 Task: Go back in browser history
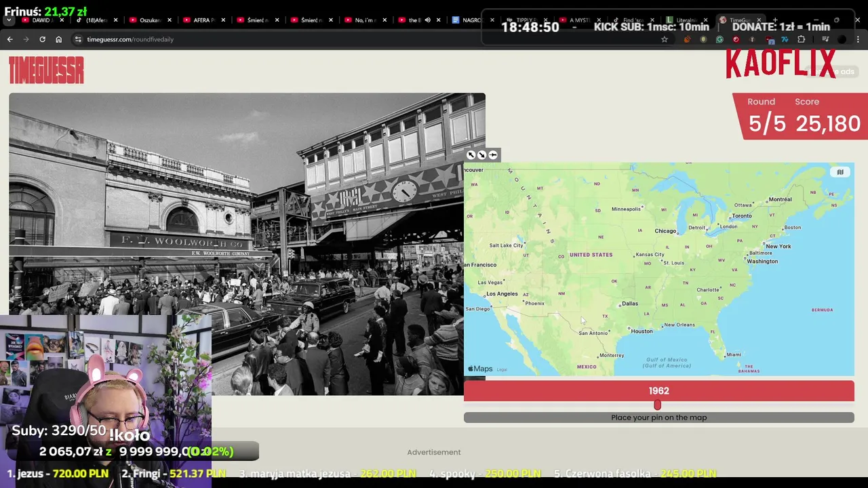click(x=9, y=39)
